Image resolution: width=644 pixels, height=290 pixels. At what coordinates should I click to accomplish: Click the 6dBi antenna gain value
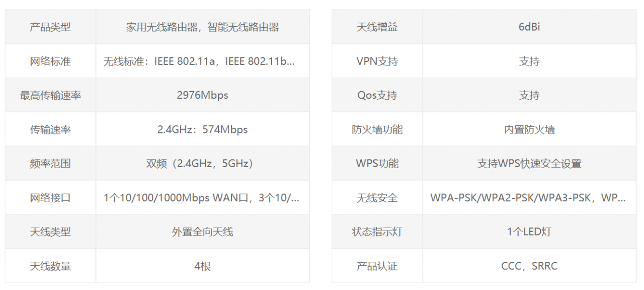click(x=529, y=27)
